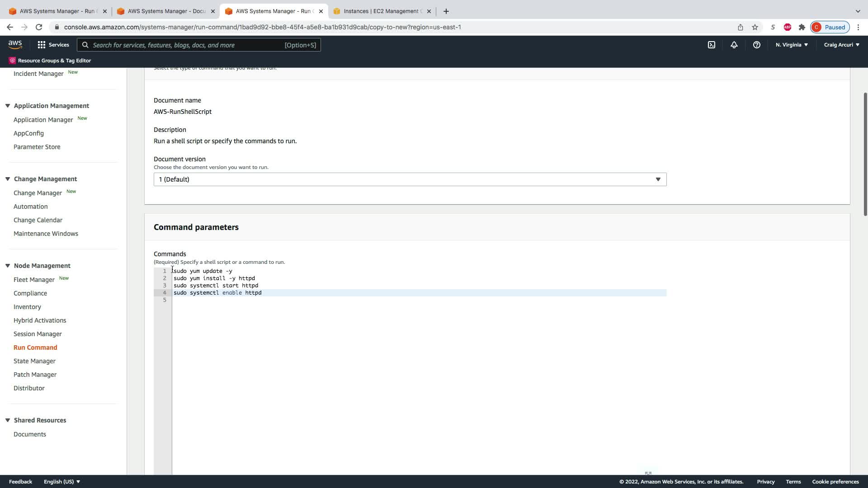868x488 pixels.
Task: Open Parameter Store in sidebar
Action: pyautogui.click(x=37, y=147)
